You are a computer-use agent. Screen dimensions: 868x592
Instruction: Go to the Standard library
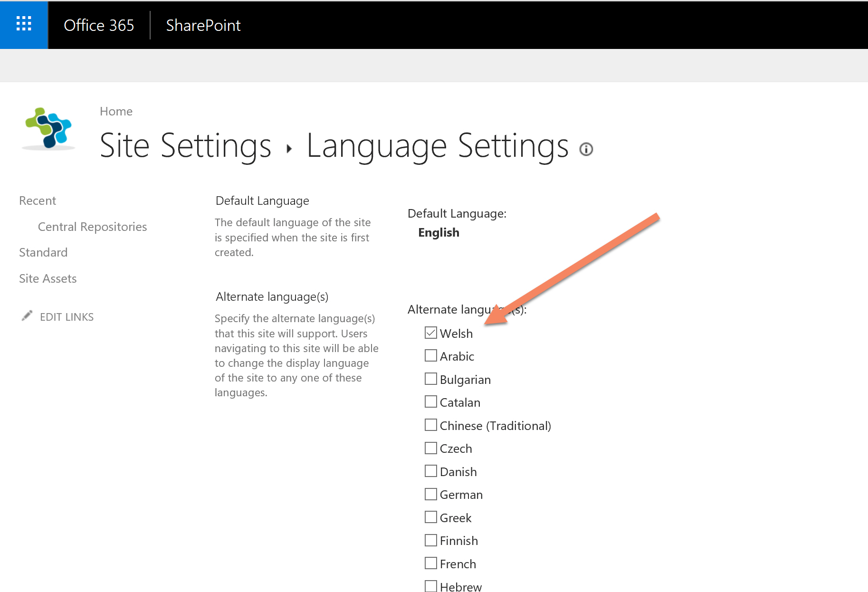coord(43,252)
